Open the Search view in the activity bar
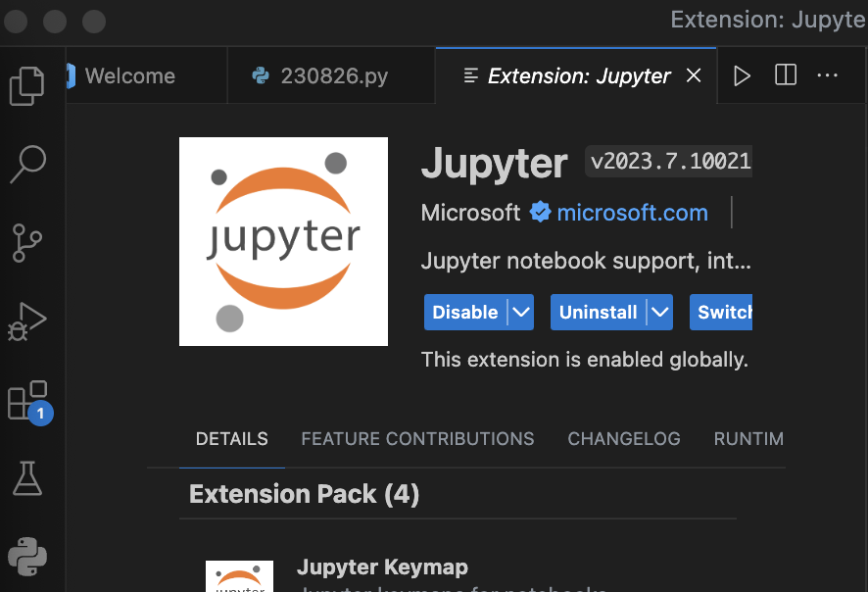Viewport: 868px width, 592px height. click(x=27, y=164)
